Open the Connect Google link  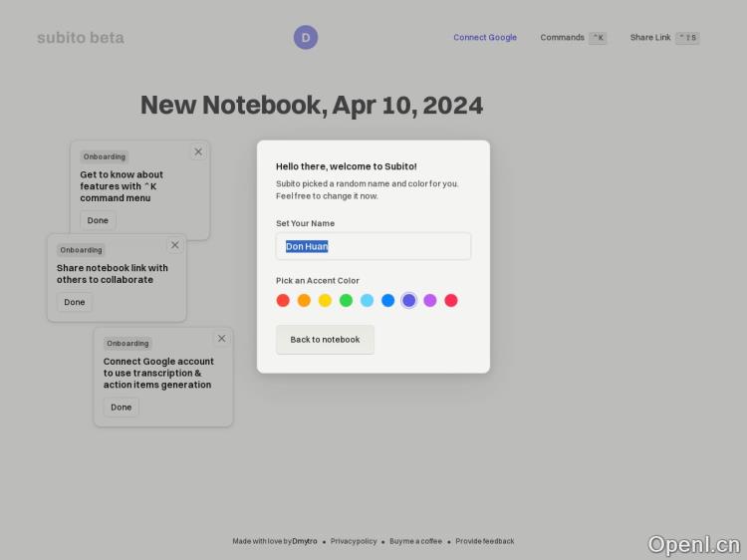click(x=485, y=38)
